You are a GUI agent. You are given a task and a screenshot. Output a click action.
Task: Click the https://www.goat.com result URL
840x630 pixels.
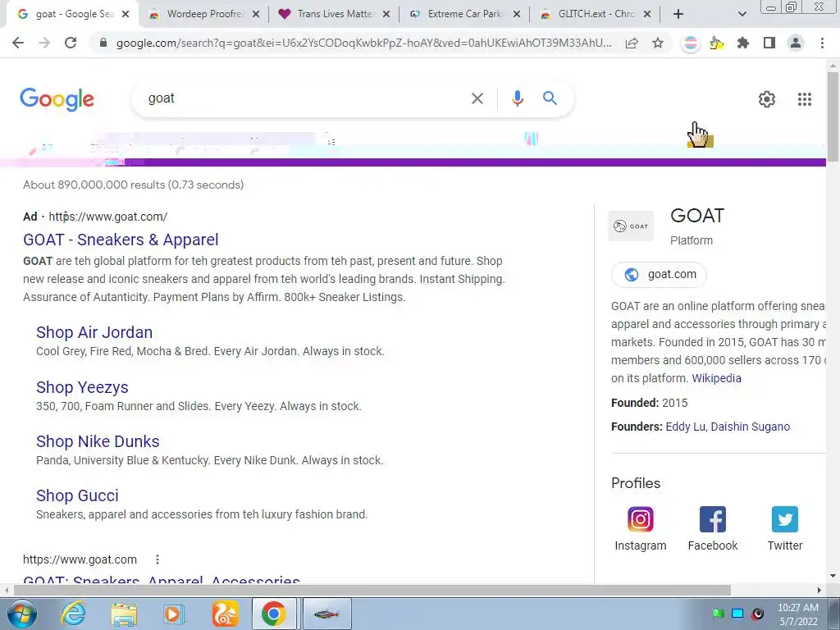pos(80,559)
